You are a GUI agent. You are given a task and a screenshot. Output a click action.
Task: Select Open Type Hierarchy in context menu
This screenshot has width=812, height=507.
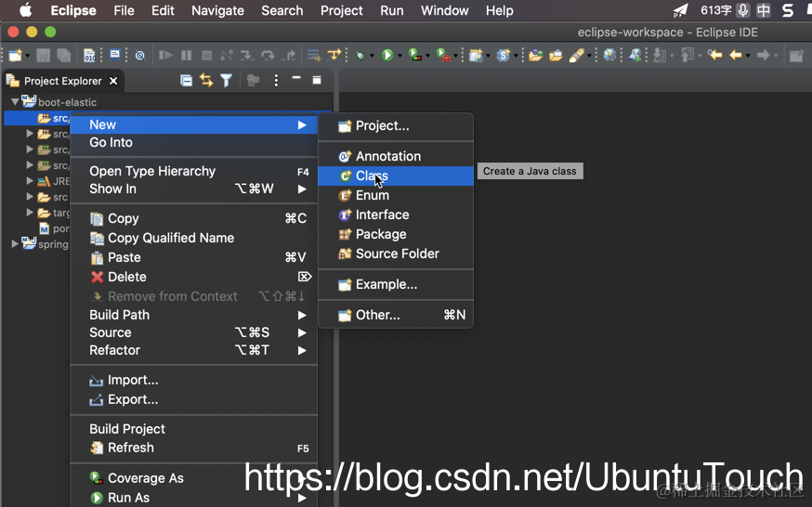(x=193, y=171)
